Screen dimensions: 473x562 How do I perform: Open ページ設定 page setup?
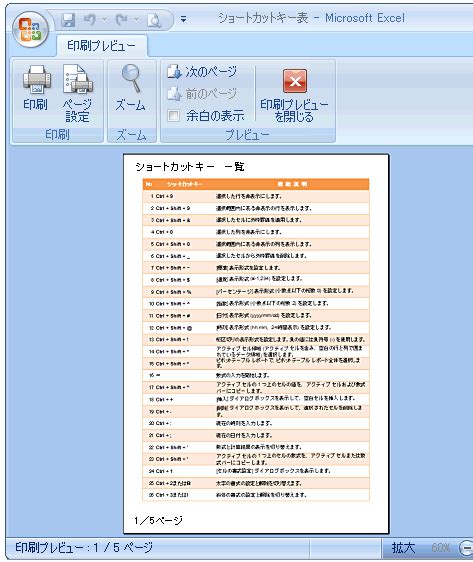click(x=77, y=94)
